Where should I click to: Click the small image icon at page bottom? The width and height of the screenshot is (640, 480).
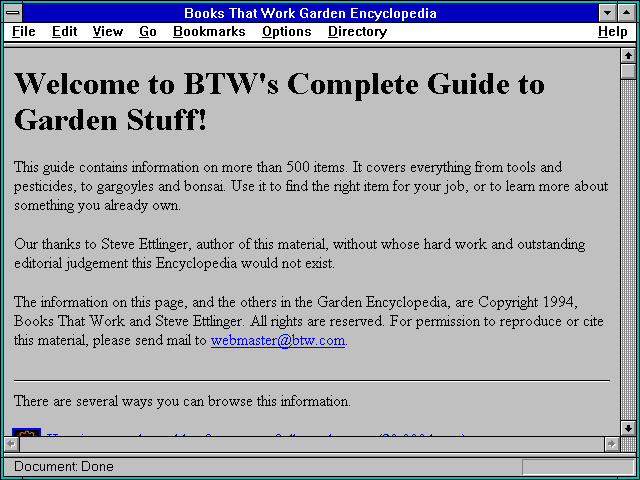point(27,432)
